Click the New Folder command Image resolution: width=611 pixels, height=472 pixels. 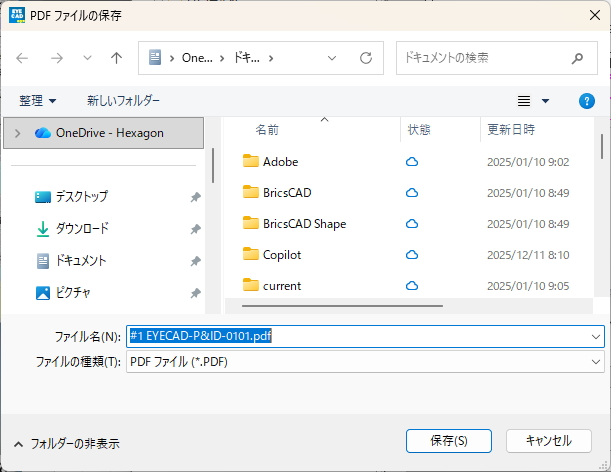pos(123,101)
